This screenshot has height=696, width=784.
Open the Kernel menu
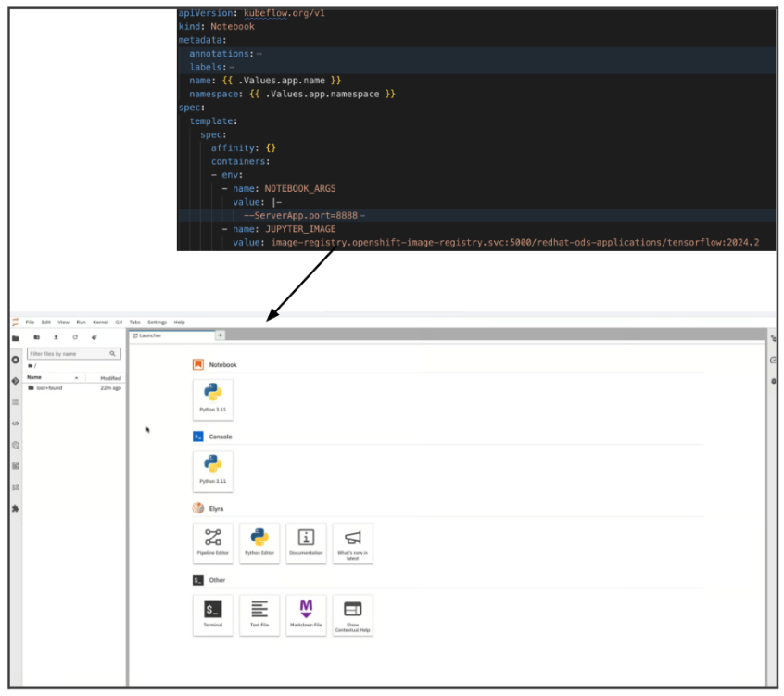point(100,322)
